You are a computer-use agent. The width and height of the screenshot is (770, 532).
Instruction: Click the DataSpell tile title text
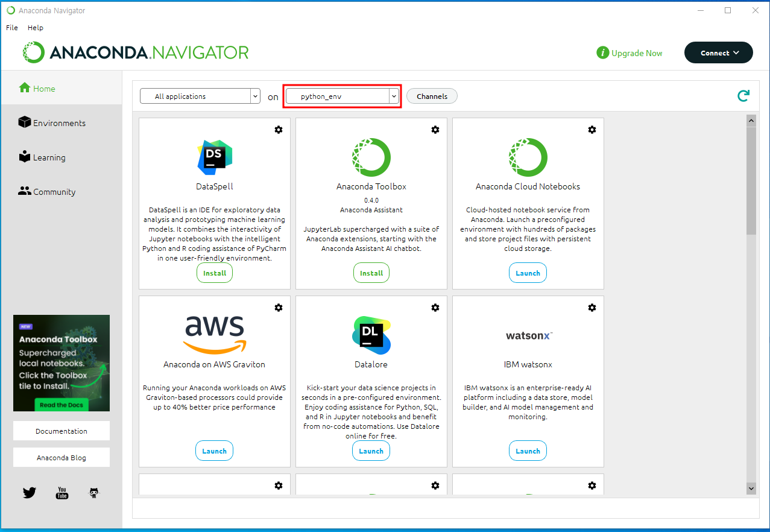(x=215, y=186)
